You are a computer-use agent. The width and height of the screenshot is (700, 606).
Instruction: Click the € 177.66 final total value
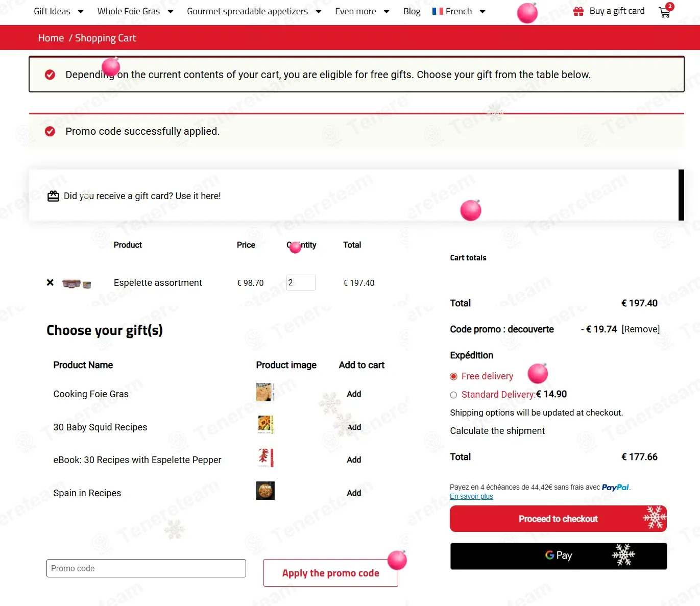pyautogui.click(x=639, y=457)
